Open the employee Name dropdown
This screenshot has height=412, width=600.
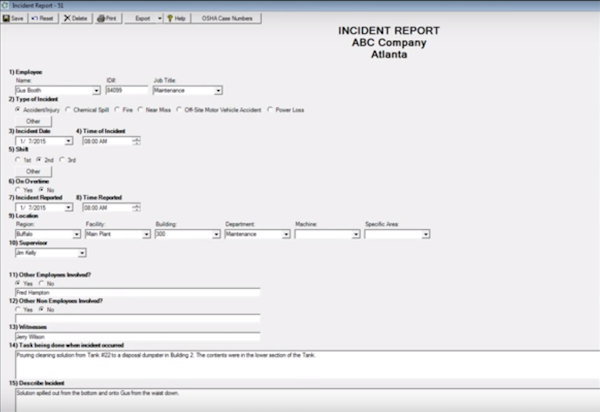tap(96, 91)
